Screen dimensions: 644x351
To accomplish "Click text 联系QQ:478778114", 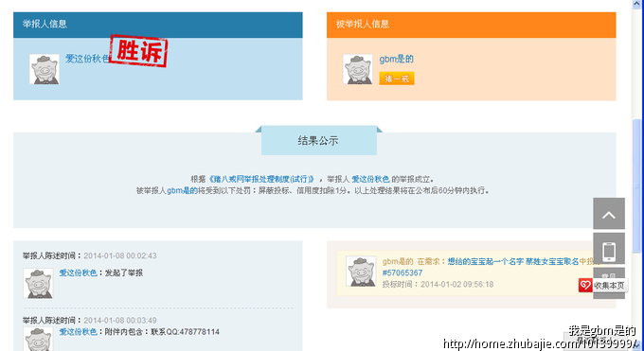I will 185,332.
